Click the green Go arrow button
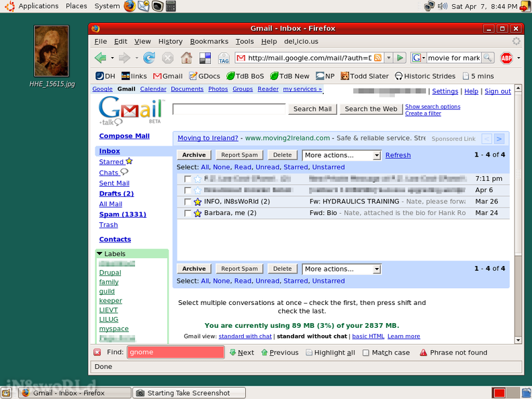Screen dimensions: 532x399 [x=400, y=58]
